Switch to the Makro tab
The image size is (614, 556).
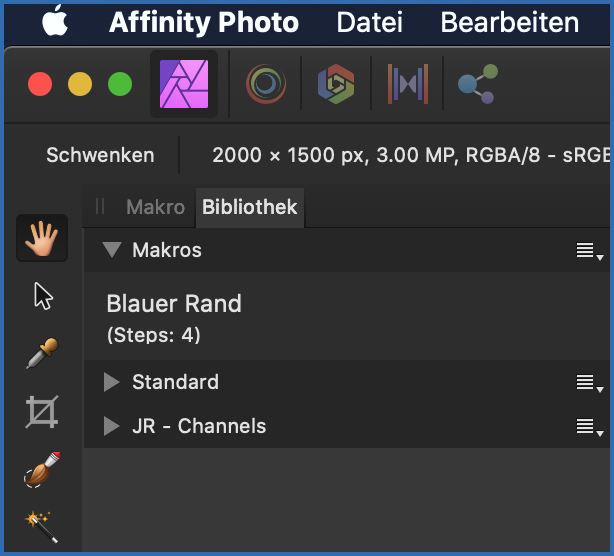coord(155,208)
